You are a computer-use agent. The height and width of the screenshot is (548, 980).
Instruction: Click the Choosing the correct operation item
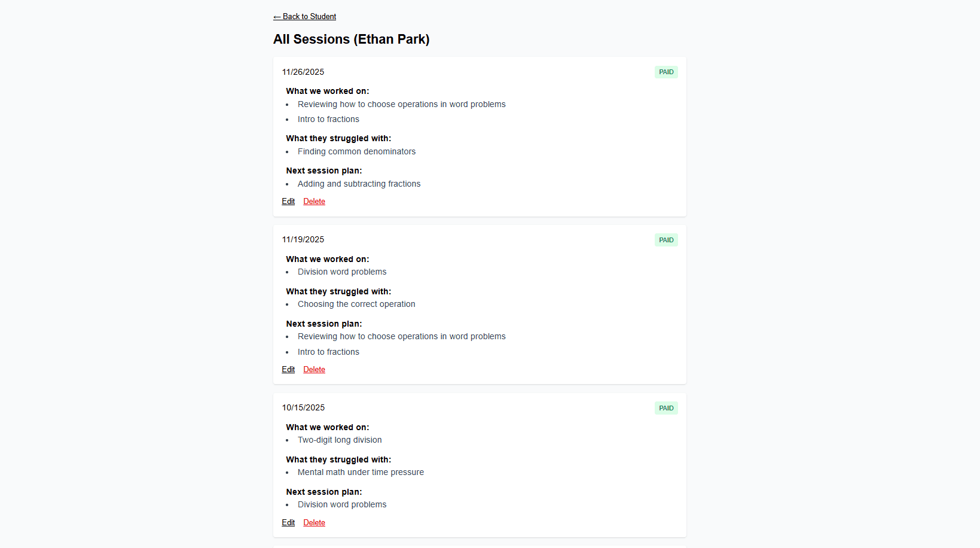[x=356, y=305]
